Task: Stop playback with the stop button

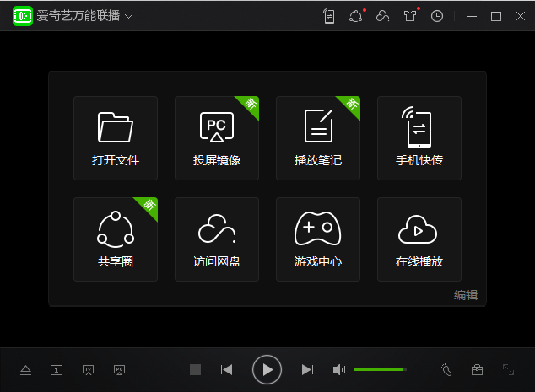Action: tap(195, 369)
